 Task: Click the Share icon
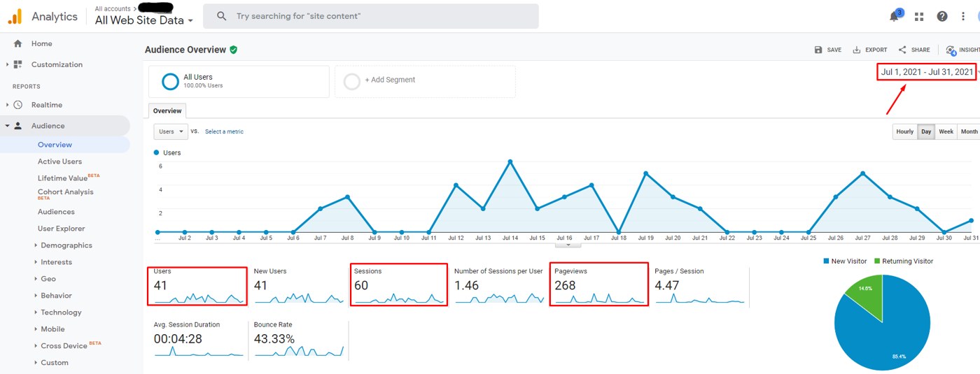[x=902, y=50]
